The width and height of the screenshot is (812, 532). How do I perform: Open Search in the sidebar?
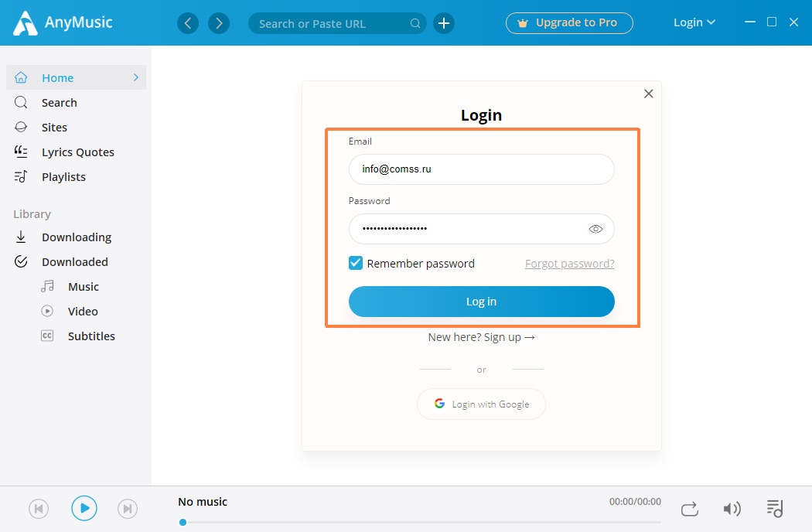pos(76,103)
